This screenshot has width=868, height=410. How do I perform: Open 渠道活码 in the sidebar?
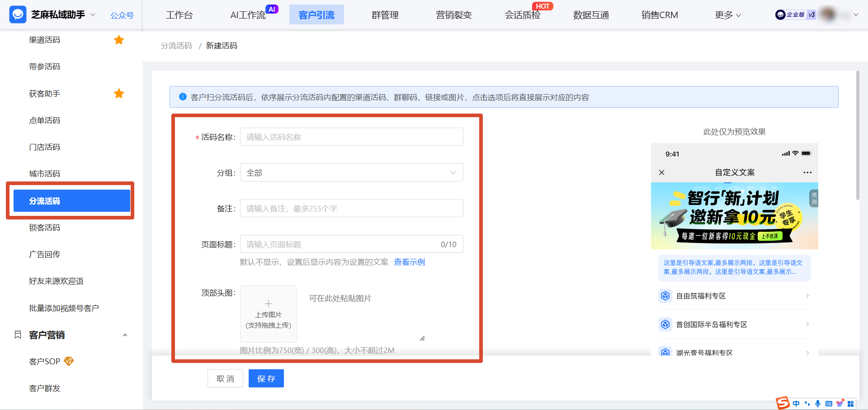(x=44, y=40)
